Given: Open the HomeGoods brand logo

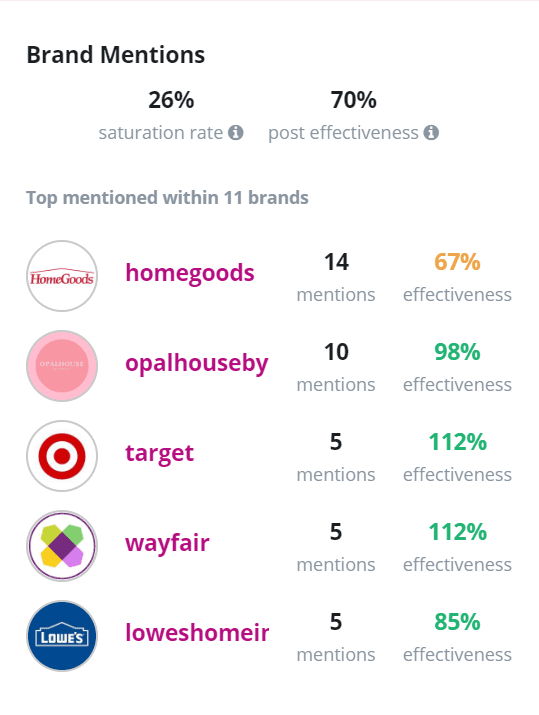Looking at the screenshot, I should [x=62, y=276].
